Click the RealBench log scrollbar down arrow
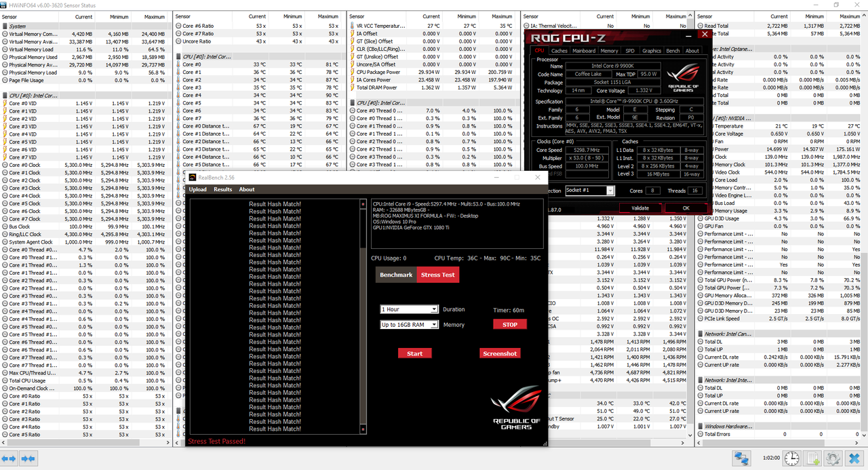This screenshot has width=868, height=470. 363,429
